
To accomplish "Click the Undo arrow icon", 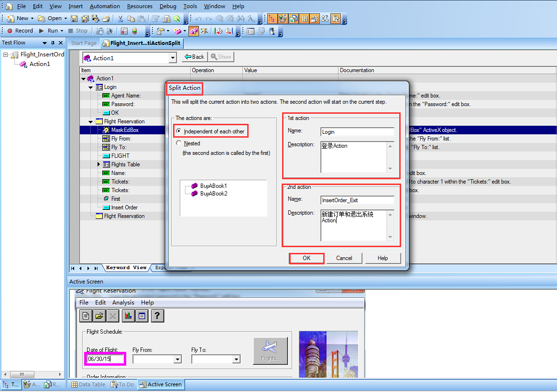I will click(x=198, y=19).
